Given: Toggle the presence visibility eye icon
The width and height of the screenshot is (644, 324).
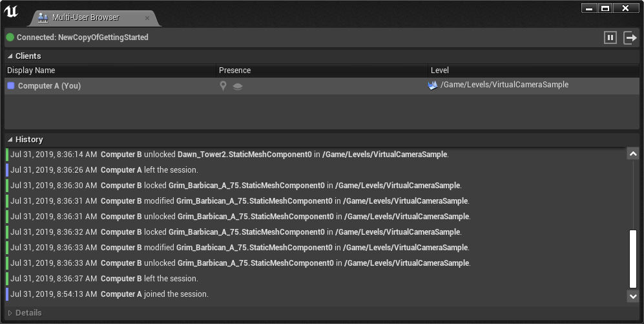Looking at the screenshot, I should 238,86.
